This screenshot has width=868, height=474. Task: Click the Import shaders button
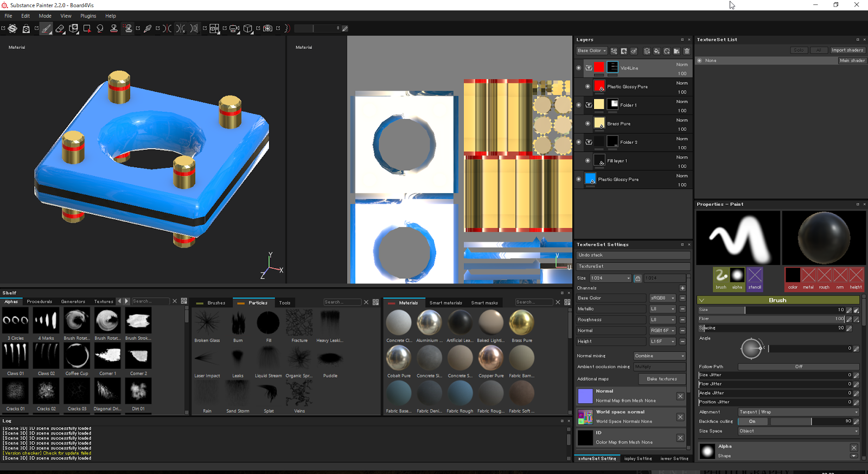[847, 50]
